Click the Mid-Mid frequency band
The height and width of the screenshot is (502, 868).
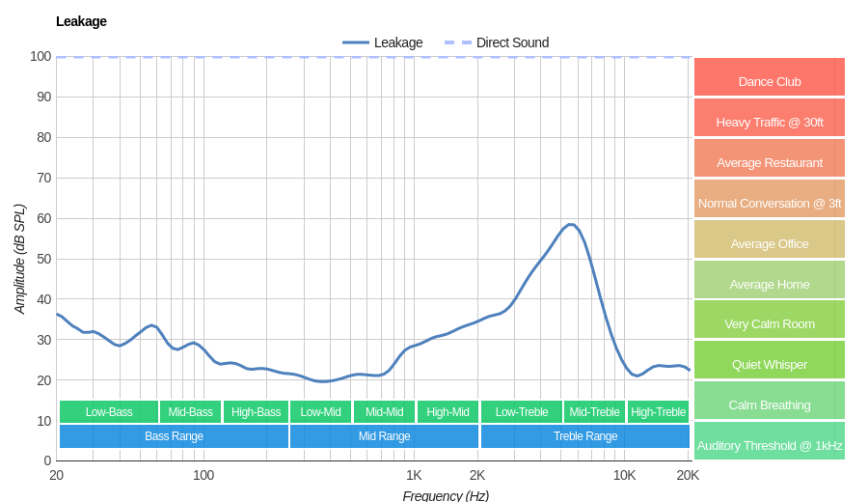coord(384,412)
